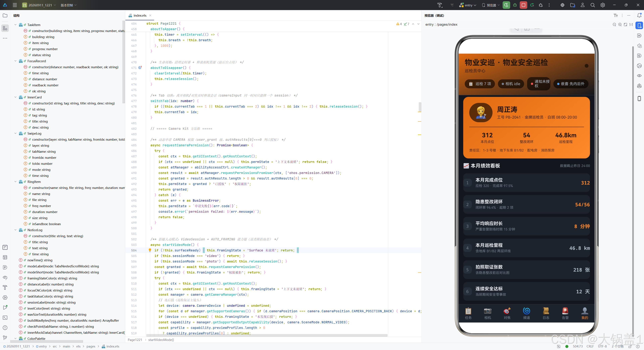Click the build hammer icon
Image resolution: width=644 pixels, height=350 pixels.
coord(440,5)
